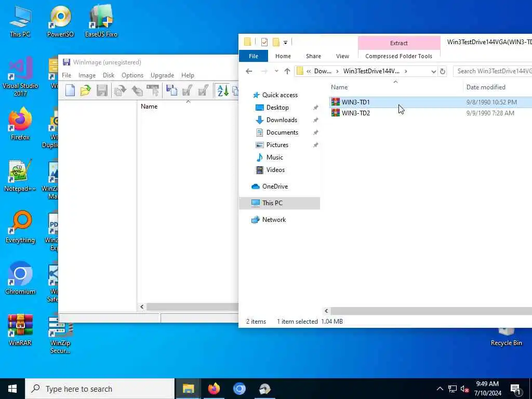The width and height of the screenshot is (532, 399).
Task: Open Options menu in WinImage
Action: 132,75
